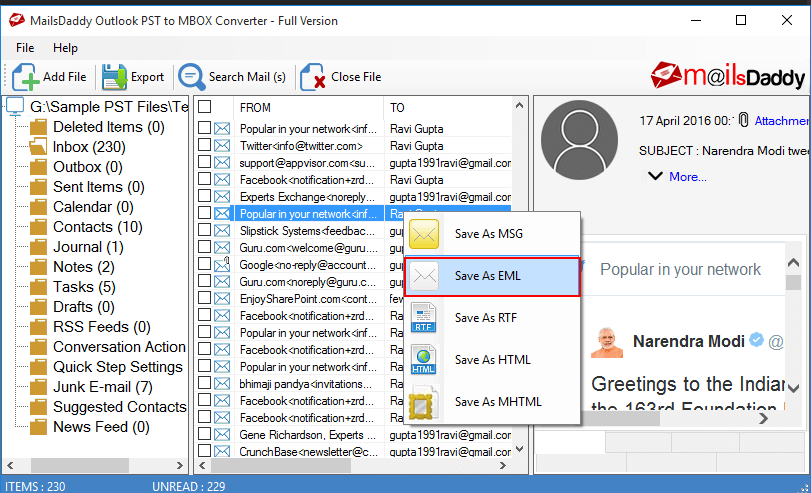811x493 pixels.
Task: Check the support@appvisor.com email checkbox
Action: 204,162
